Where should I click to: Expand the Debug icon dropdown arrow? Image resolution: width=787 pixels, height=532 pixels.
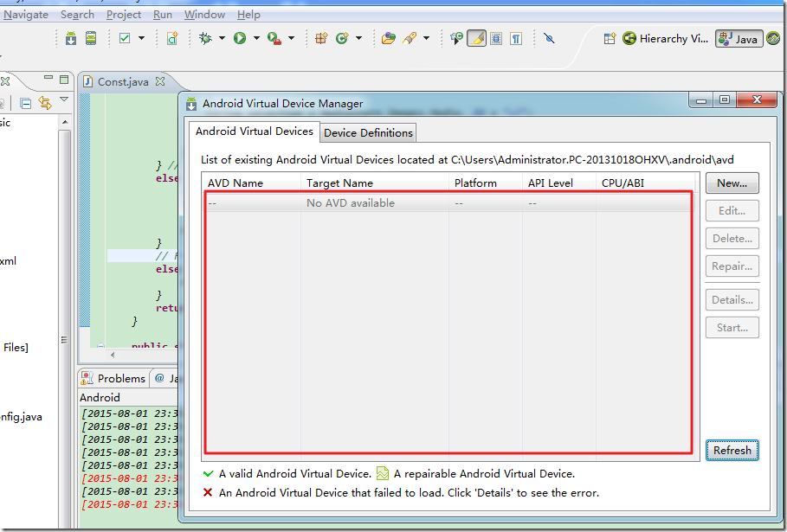coord(222,38)
